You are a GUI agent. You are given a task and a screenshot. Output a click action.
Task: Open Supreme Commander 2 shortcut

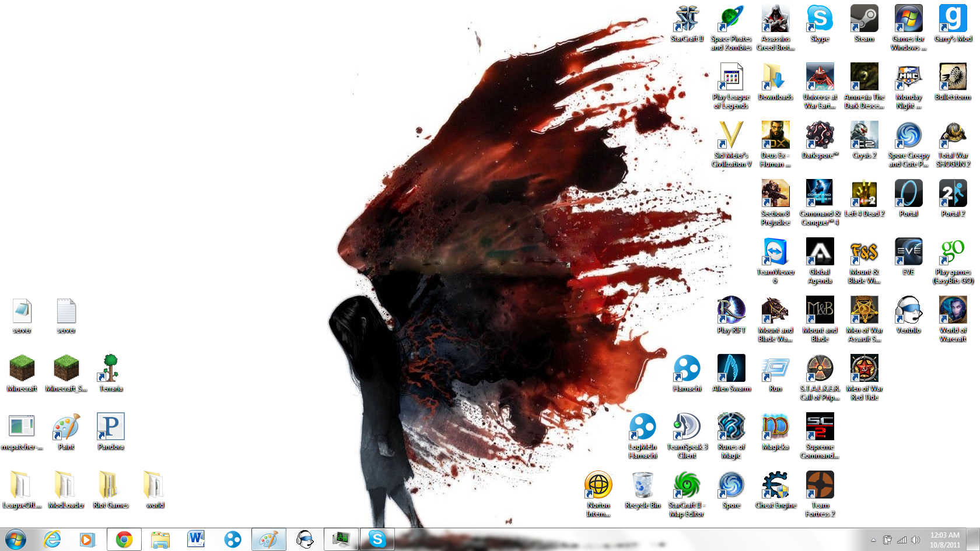tap(820, 436)
